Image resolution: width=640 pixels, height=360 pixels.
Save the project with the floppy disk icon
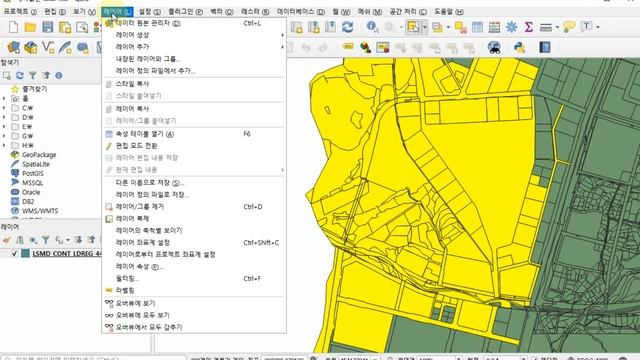(47, 27)
